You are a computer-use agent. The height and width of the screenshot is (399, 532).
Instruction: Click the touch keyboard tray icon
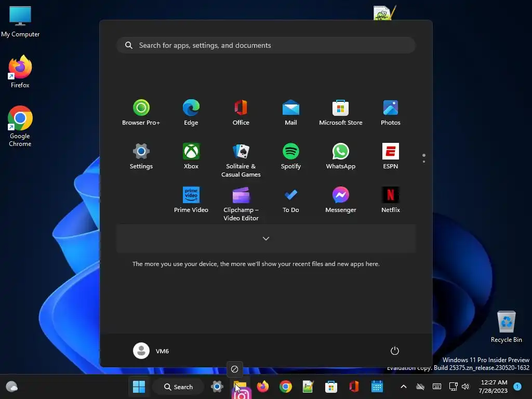pos(437,387)
